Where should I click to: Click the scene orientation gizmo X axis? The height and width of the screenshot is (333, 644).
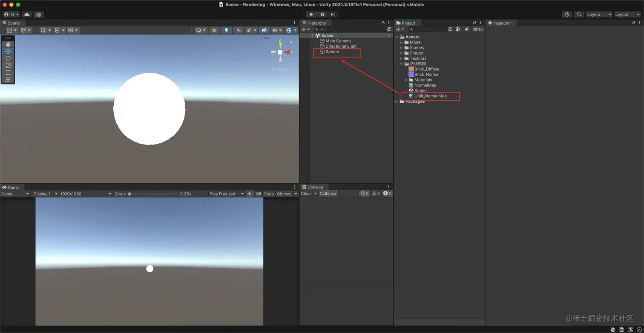pyautogui.click(x=288, y=52)
